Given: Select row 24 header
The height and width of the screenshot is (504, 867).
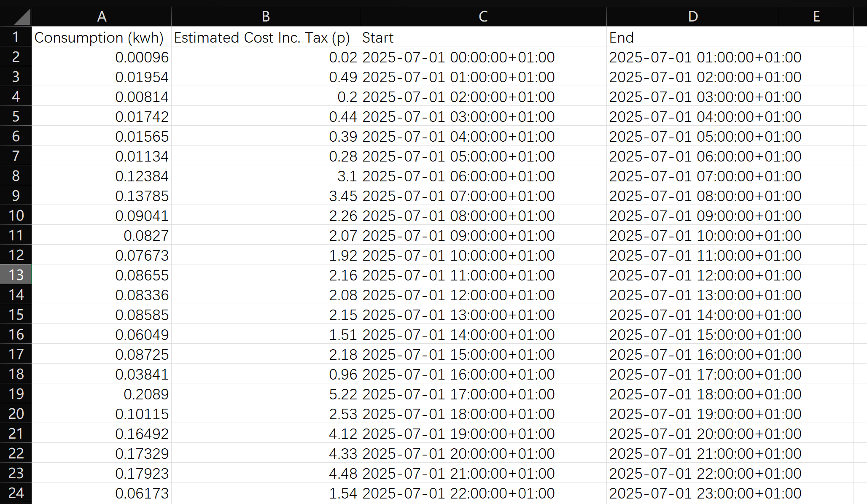Looking at the screenshot, I should pos(16,493).
